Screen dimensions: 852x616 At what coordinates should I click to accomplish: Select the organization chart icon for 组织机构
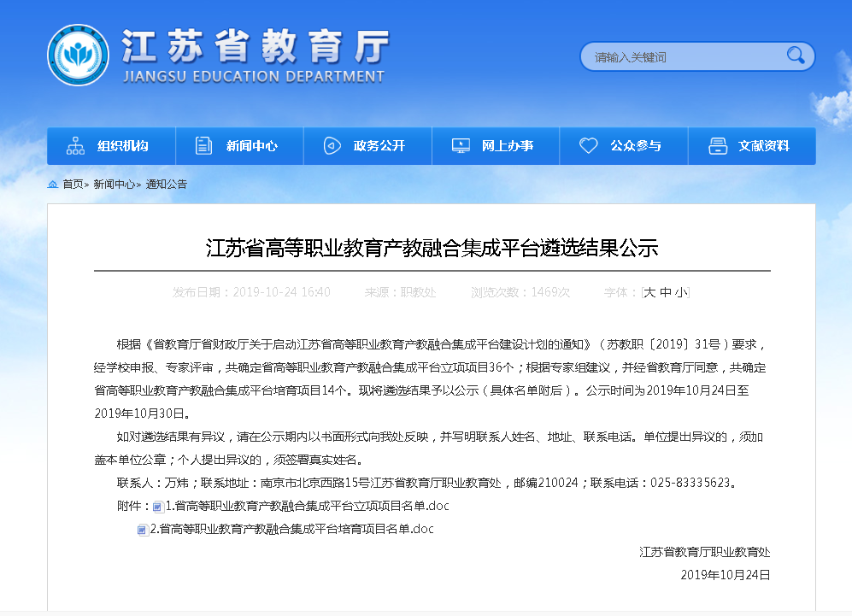pos(76,145)
